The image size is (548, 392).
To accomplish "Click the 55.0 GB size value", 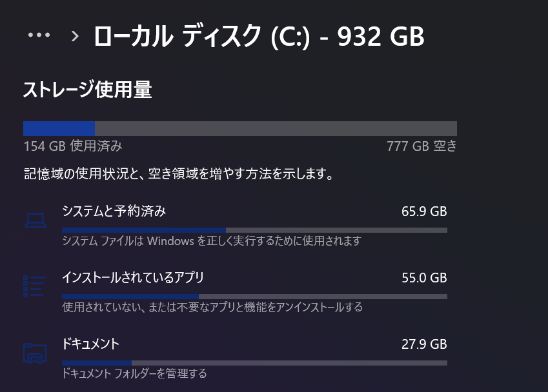I will click(x=424, y=278).
